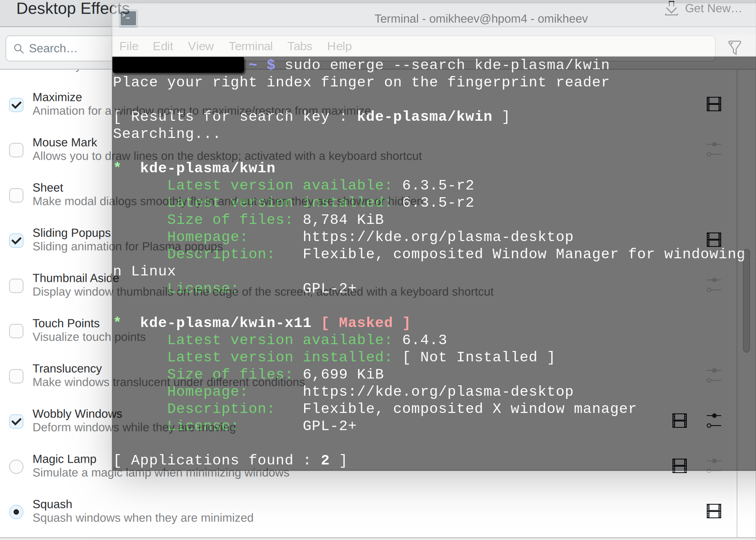Click "8,784 KiB" file size value
This screenshot has height=540, width=756.
pyautogui.click(x=343, y=219)
